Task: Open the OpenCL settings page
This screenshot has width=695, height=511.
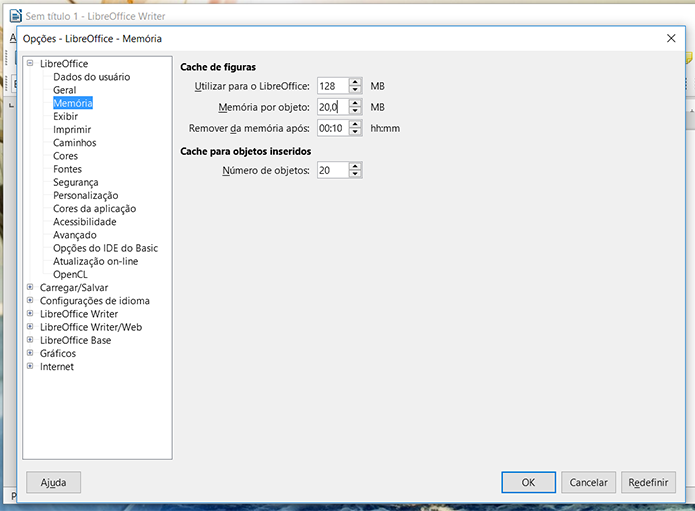Action: [x=70, y=274]
